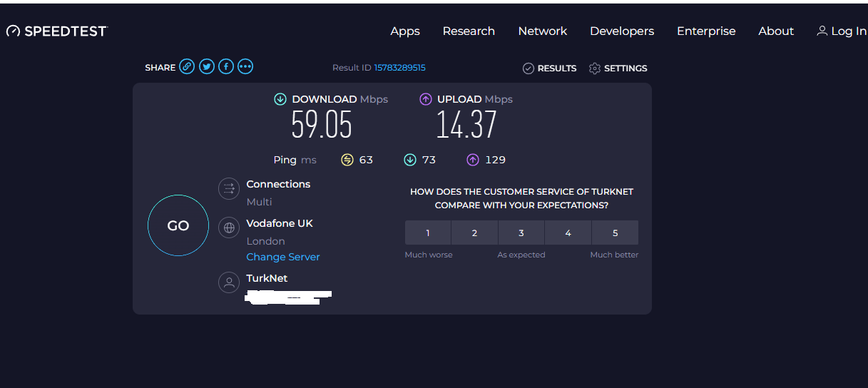
Task: Click the download arrow icon beside DOWNLOAD
Action: click(280, 99)
